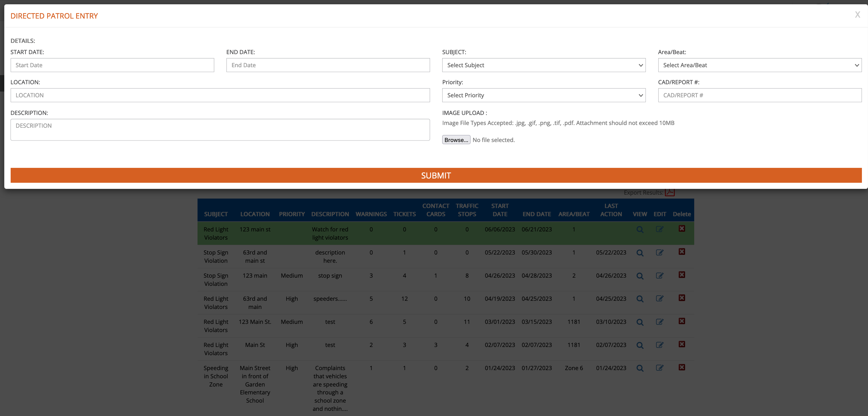The width and height of the screenshot is (868, 416).
Task: Click into the Start Date field
Action: (112, 65)
